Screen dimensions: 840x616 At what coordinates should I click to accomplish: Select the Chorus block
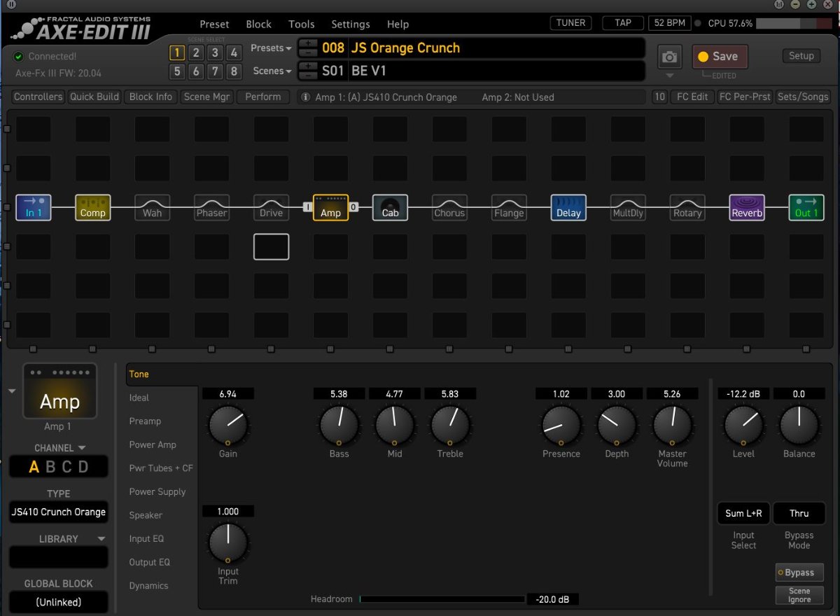coord(449,207)
